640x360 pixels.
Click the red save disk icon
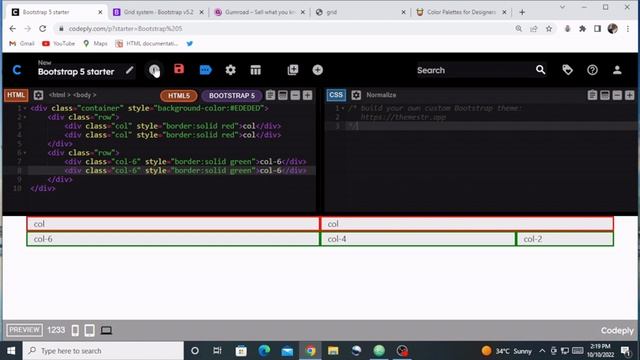pyautogui.click(x=179, y=69)
